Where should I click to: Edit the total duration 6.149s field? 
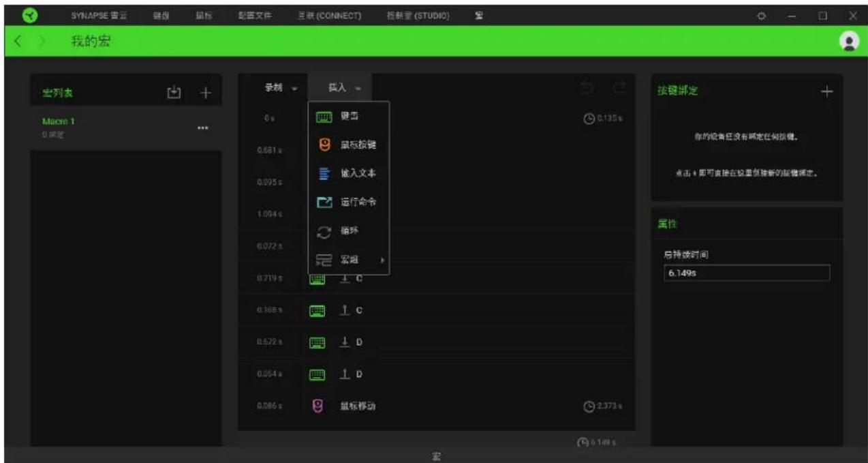pos(747,273)
